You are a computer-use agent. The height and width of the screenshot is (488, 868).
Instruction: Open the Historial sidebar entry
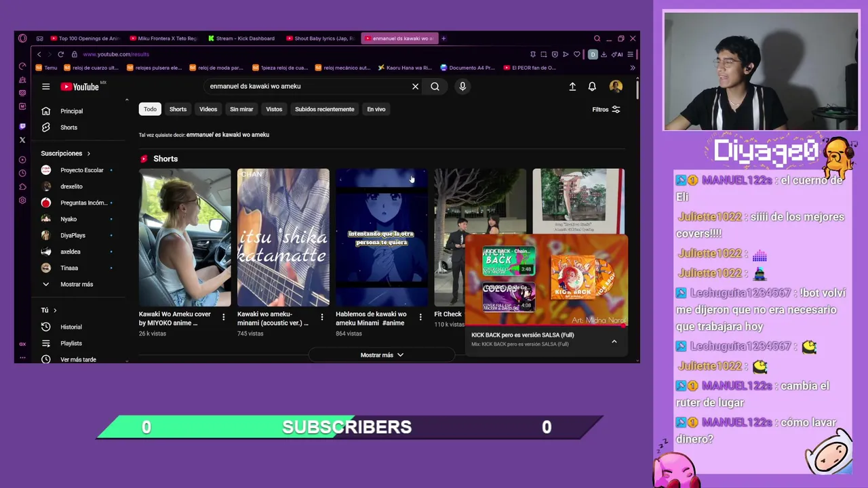click(x=71, y=327)
